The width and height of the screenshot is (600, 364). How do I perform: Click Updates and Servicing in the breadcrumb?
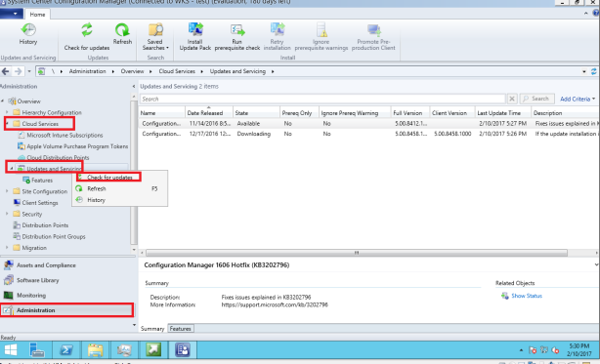click(x=237, y=71)
